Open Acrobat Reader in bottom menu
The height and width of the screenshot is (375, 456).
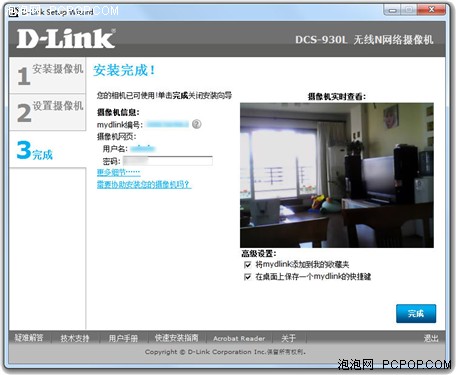[x=239, y=338]
